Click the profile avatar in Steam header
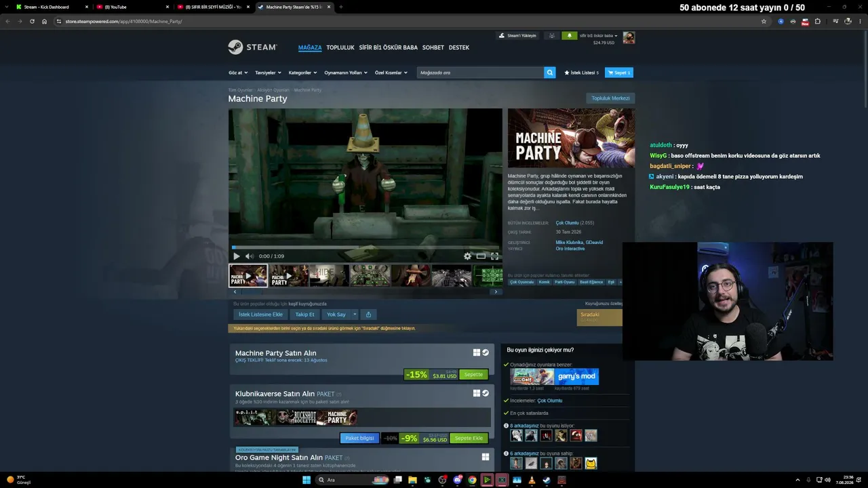Viewport: 868px width, 488px height. (629, 38)
